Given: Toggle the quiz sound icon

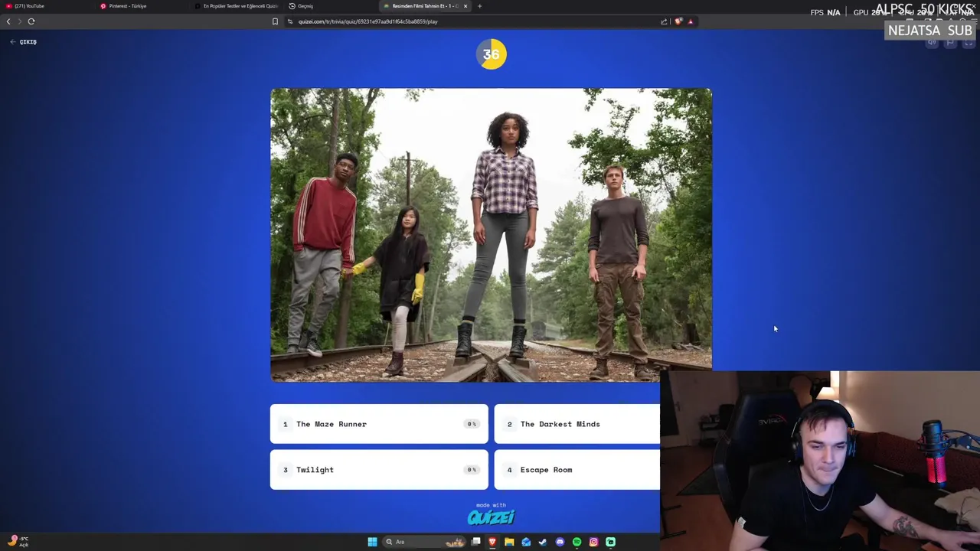Looking at the screenshot, I should coord(932,43).
